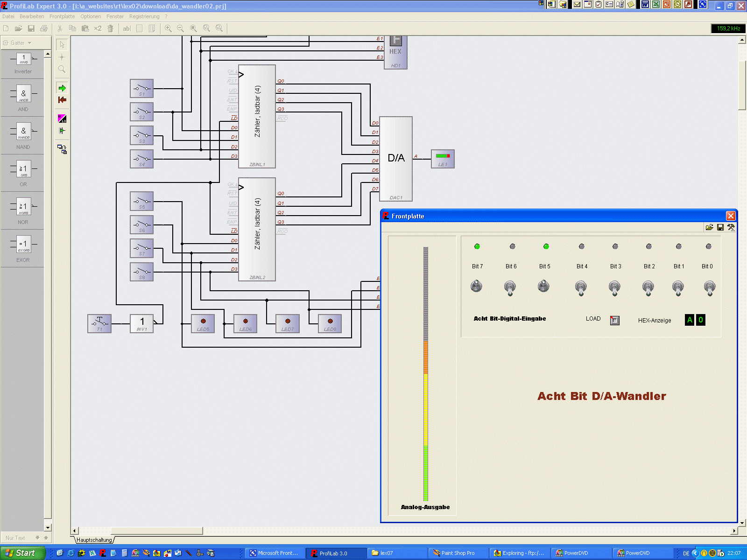Screen dimensions: 747x560
Task: Click the T1 pushbutton component
Action: (x=99, y=323)
